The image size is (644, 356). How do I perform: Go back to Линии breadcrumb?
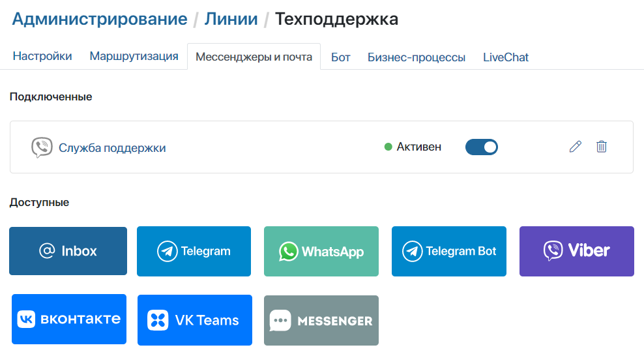pos(231,19)
